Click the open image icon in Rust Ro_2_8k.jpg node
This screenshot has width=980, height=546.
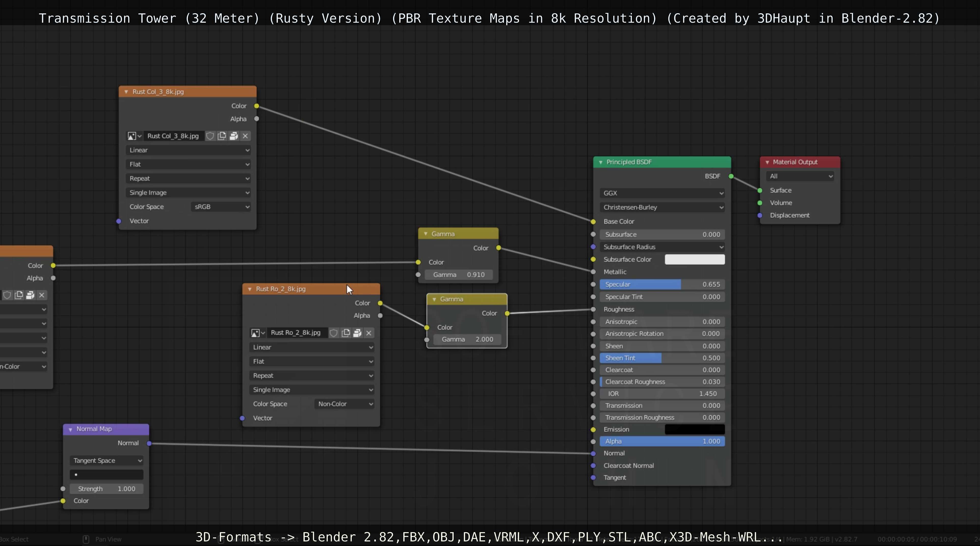(357, 333)
